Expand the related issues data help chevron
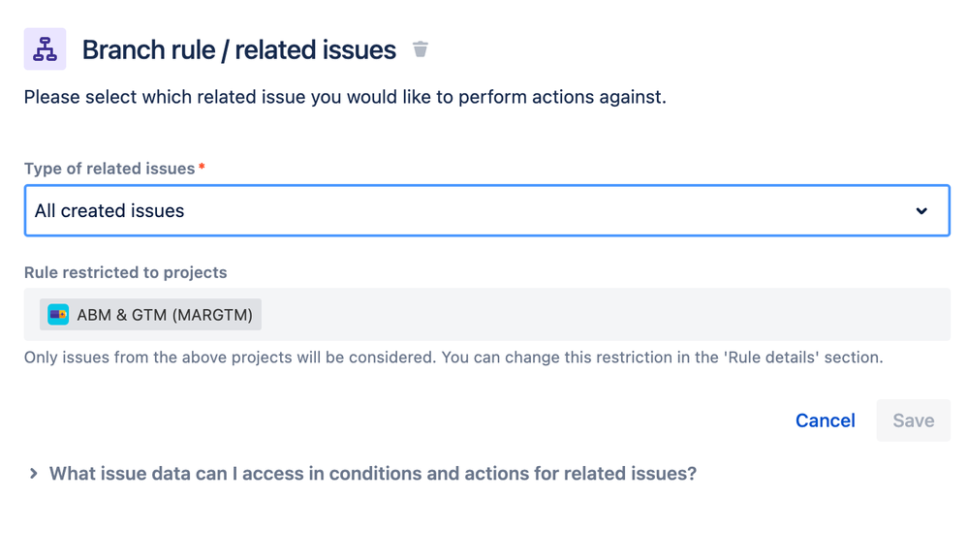 [x=33, y=474]
